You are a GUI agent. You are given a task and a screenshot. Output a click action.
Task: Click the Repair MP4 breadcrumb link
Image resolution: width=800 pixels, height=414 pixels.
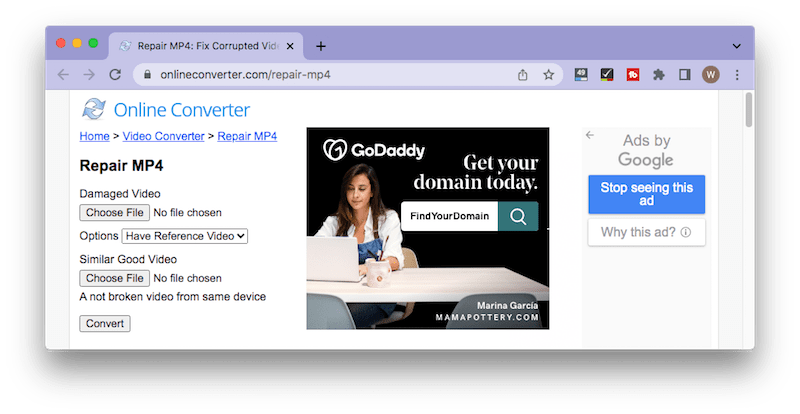tap(247, 136)
